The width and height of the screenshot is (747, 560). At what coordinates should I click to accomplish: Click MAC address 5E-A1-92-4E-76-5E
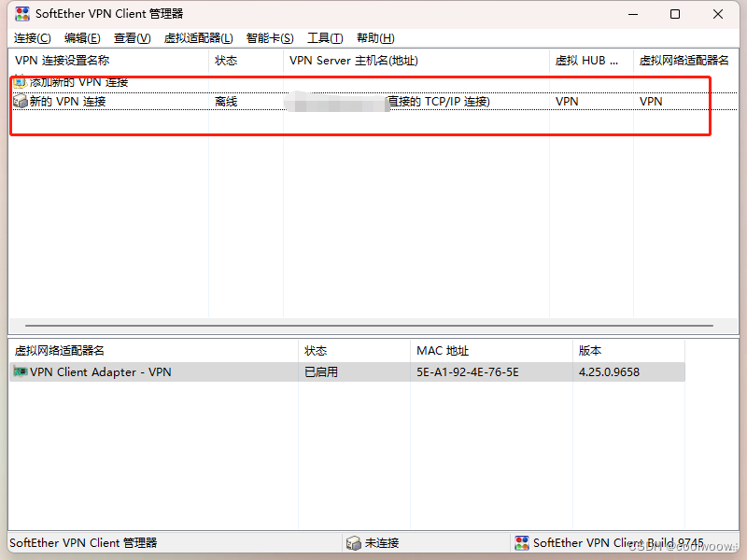pyautogui.click(x=468, y=371)
